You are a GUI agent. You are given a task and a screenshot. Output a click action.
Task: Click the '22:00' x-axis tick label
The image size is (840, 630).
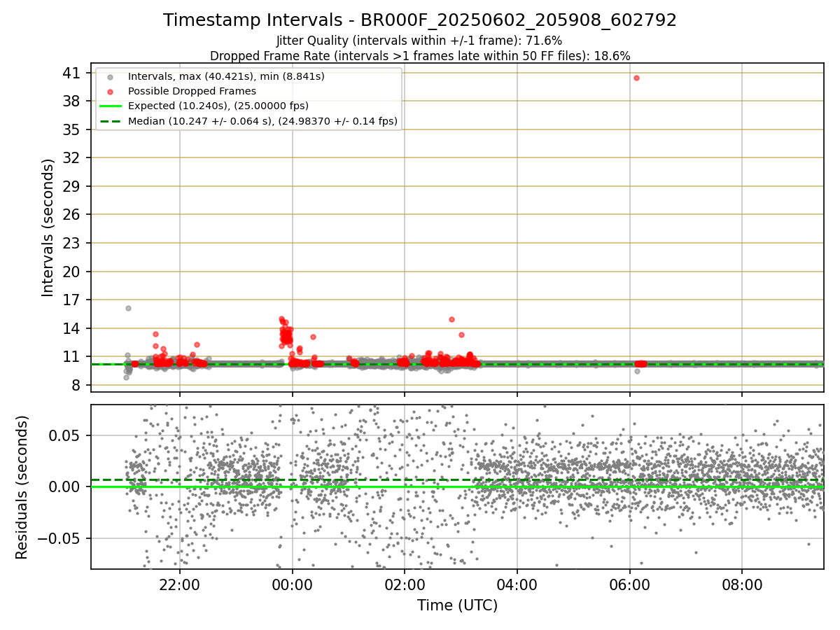point(180,584)
